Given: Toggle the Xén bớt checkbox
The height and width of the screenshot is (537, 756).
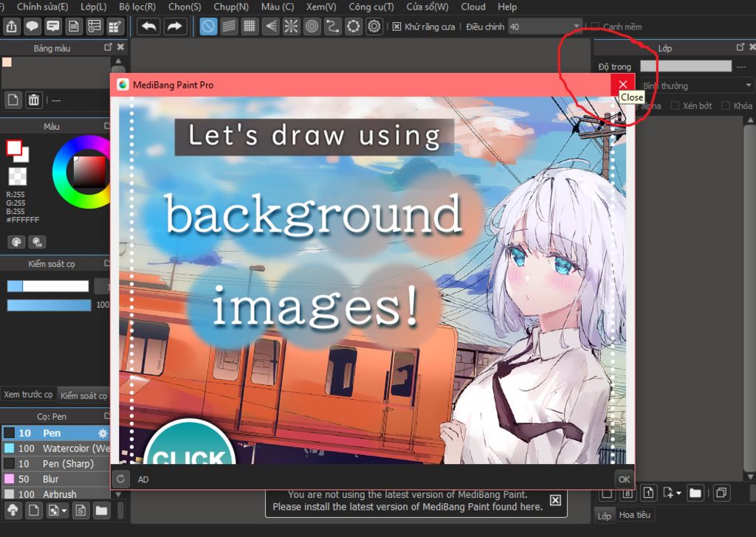Looking at the screenshot, I should [675, 105].
